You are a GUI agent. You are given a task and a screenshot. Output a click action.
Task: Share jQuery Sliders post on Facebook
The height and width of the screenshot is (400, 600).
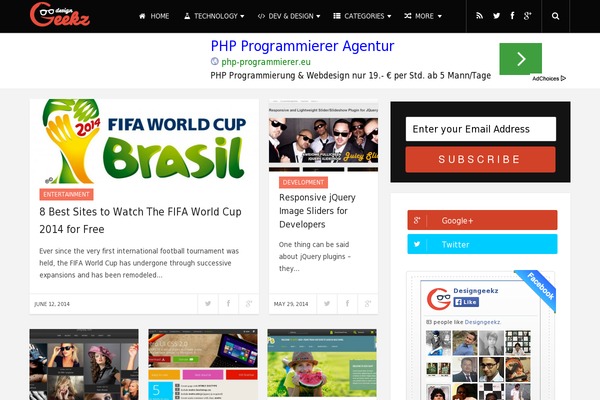click(347, 304)
